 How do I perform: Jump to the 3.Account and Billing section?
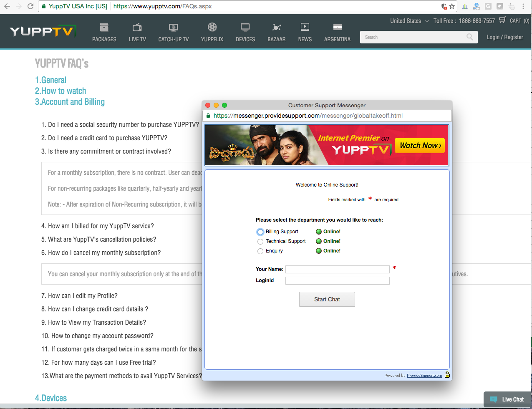[x=70, y=102]
